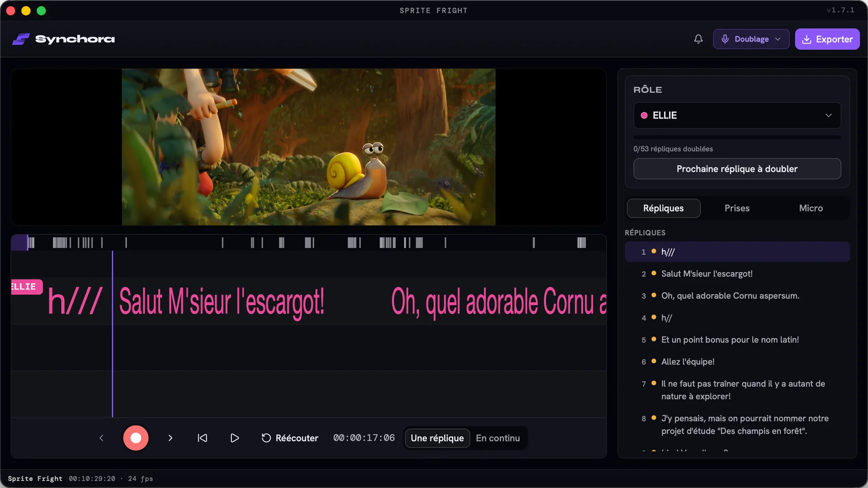
Task: Select line 4 'h//' in the list
Action: (x=737, y=317)
